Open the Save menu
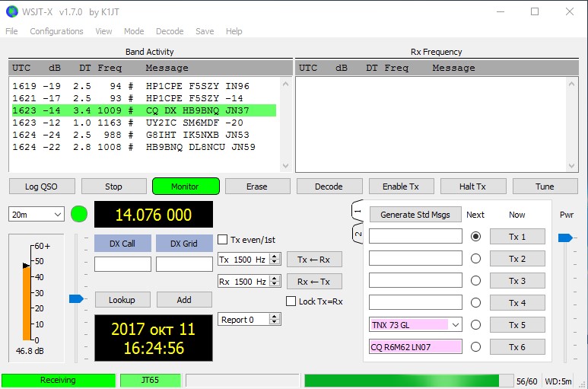Screen dimensions: 588x389 pyautogui.click(x=205, y=31)
